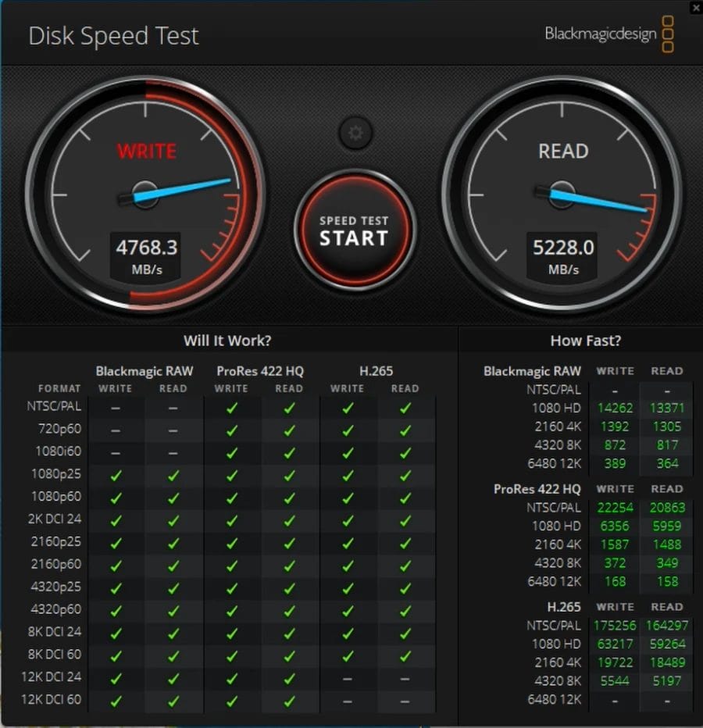The width and height of the screenshot is (703, 728).
Task: Open the settings gear above the Start button
Action: [x=355, y=133]
